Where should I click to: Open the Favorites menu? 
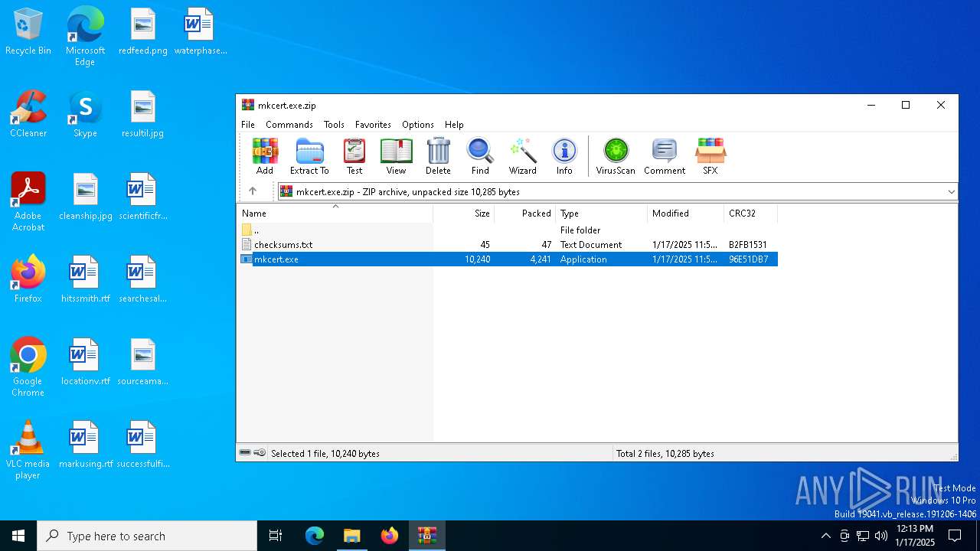[x=373, y=124]
